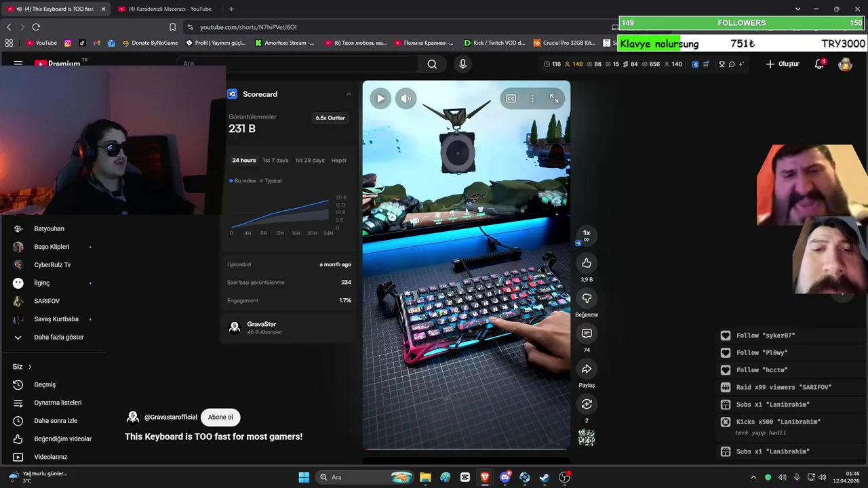868x488 pixels.
Task: Open the Instagram bookmark icon
Action: click(x=68, y=43)
